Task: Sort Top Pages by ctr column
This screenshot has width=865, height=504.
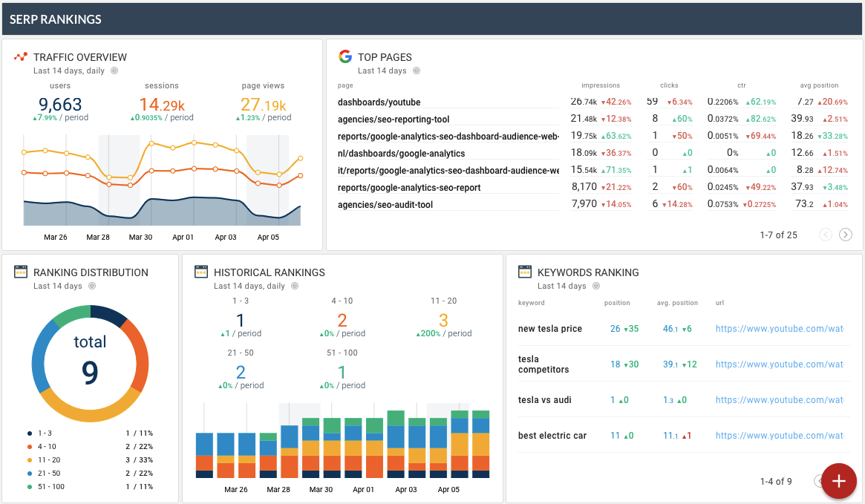Action: (x=742, y=85)
